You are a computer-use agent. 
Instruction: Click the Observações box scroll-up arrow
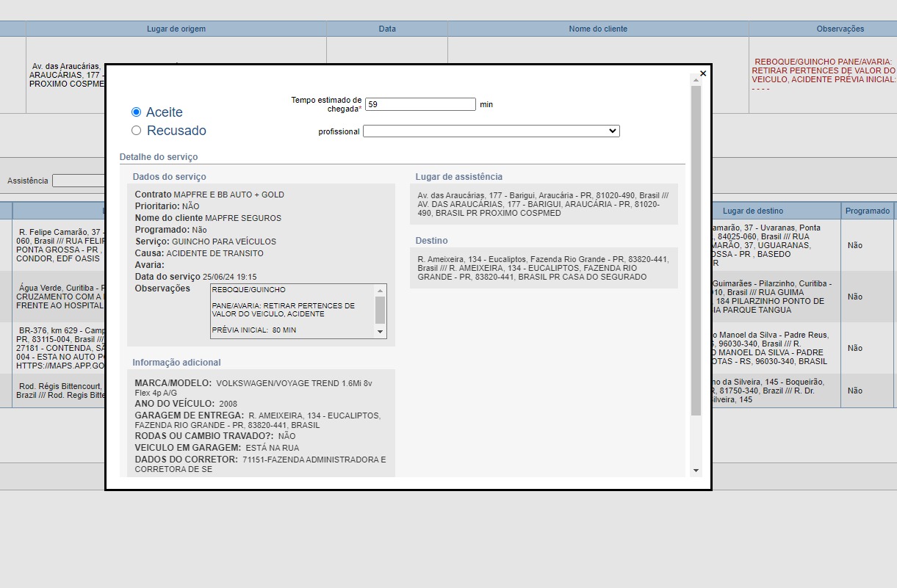click(380, 290)
